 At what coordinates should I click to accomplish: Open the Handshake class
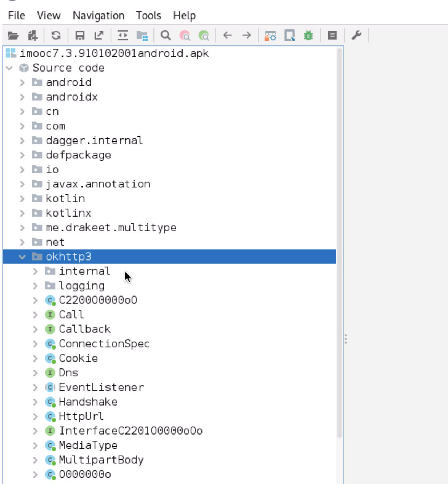pyautogui.click(x=88, y=402)
